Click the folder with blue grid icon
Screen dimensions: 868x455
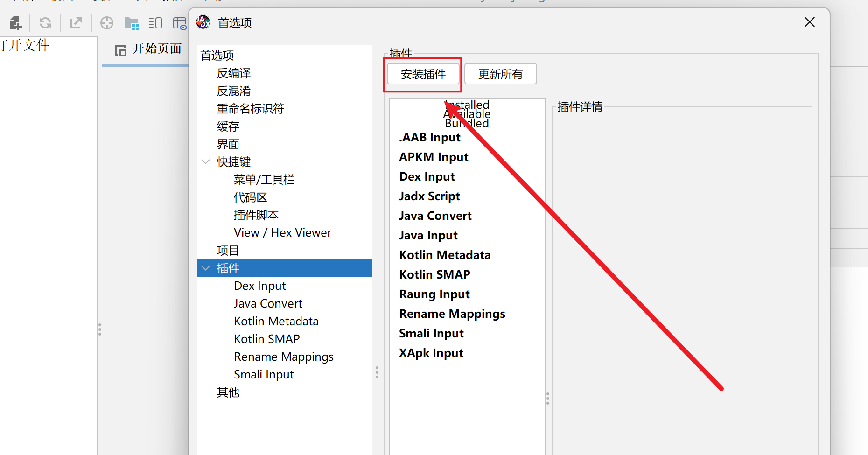coord(131,23)
